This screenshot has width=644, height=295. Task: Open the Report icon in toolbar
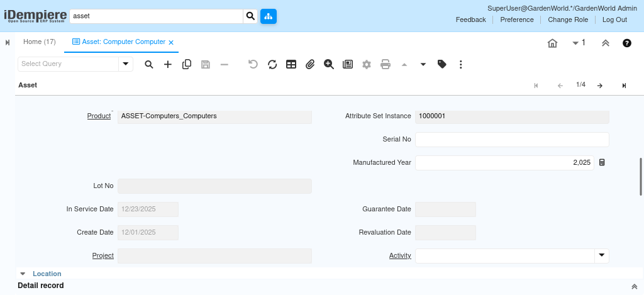point(348,64)
